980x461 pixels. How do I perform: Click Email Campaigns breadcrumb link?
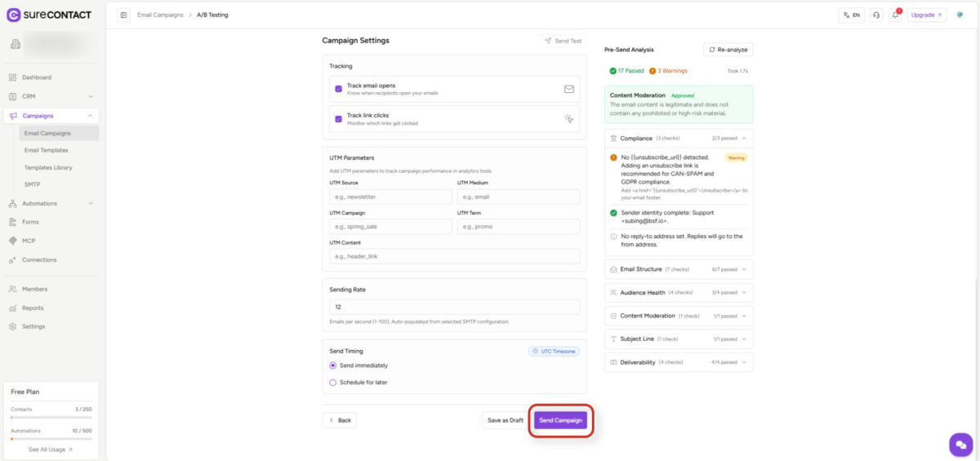click(160, 15)
